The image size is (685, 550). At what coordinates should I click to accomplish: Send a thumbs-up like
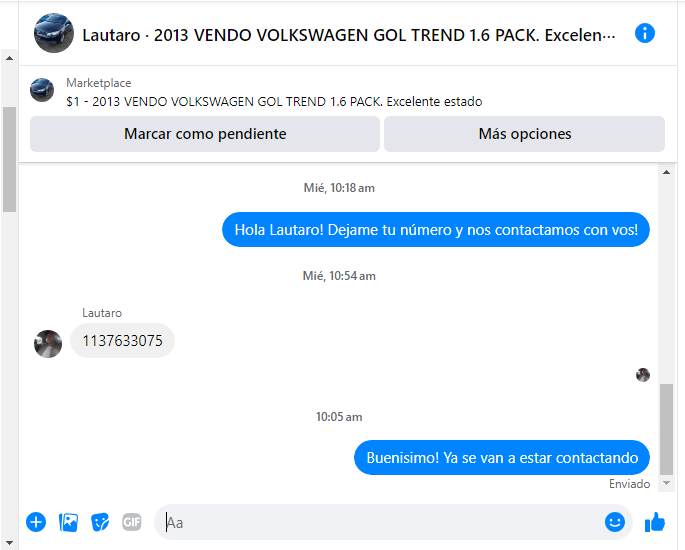(655, 522)
